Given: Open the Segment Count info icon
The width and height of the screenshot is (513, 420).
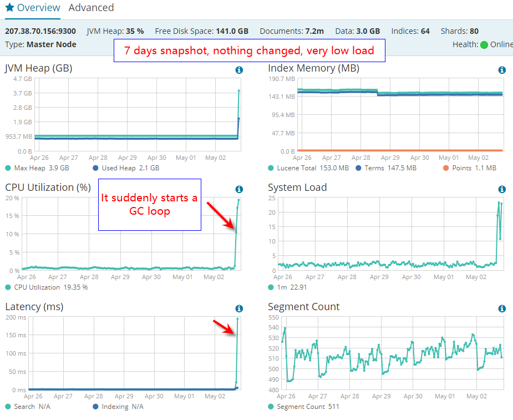Looking at the screenshot, I should click(502, 308).
